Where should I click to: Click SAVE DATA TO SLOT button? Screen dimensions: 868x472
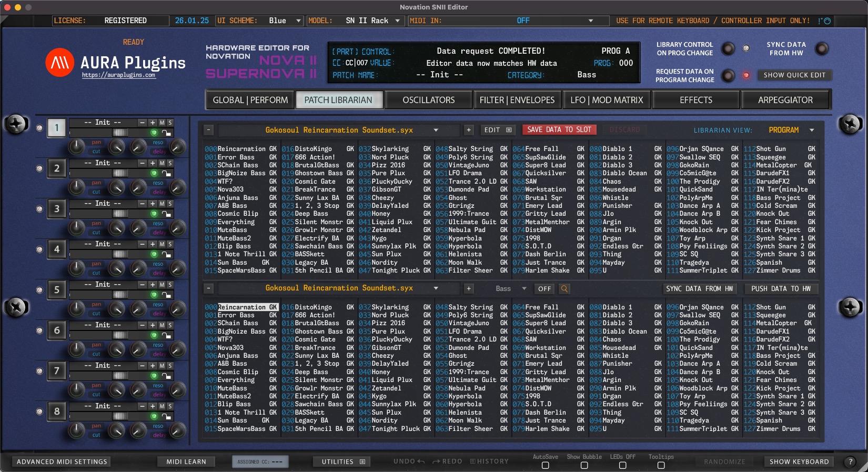pos(559,129)
